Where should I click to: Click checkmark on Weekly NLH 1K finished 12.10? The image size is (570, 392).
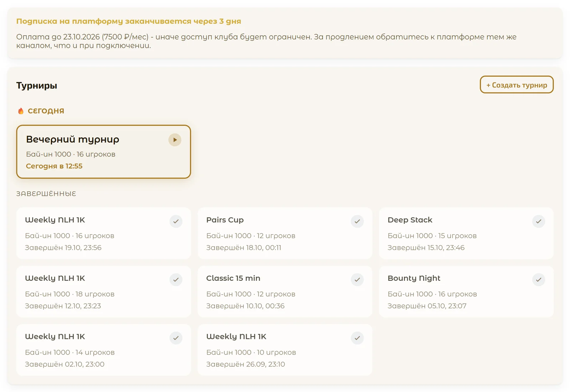(x=176, y=280)
